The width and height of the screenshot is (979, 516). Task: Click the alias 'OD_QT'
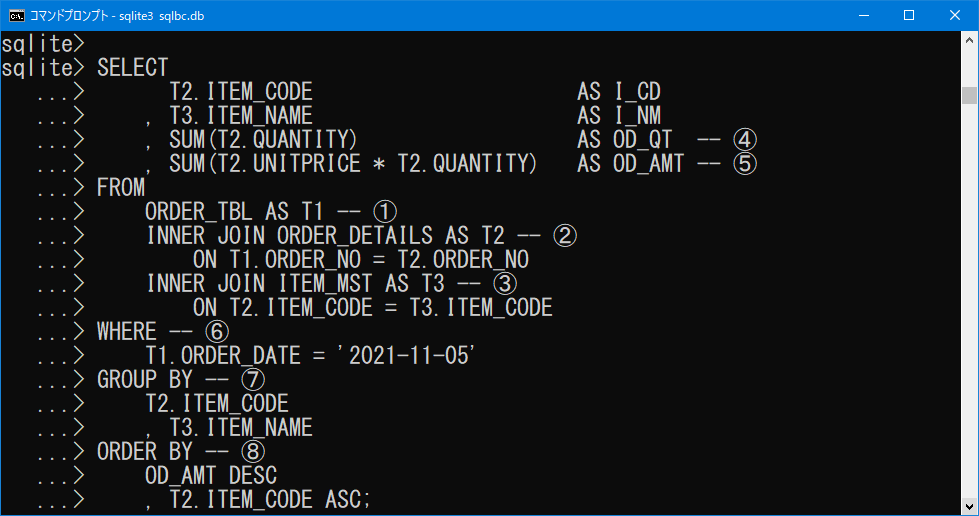643,139
